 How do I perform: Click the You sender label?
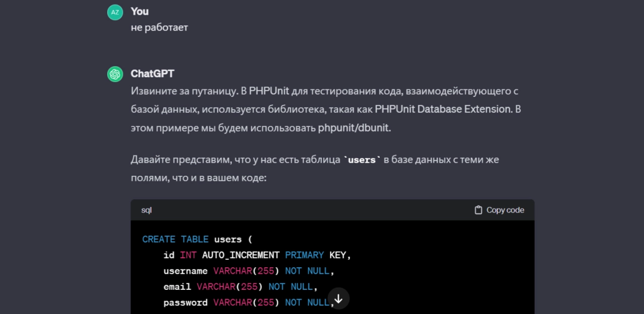pyautogui.click(x=139, y=11)
